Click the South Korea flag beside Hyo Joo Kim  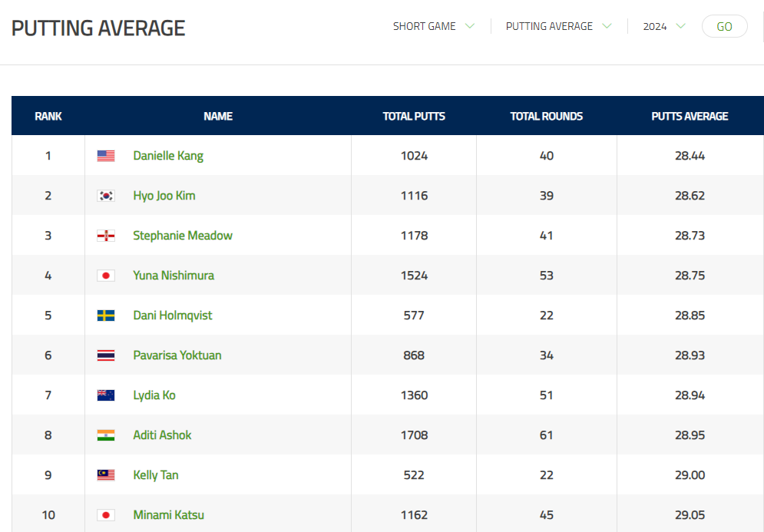click(106, 196)
